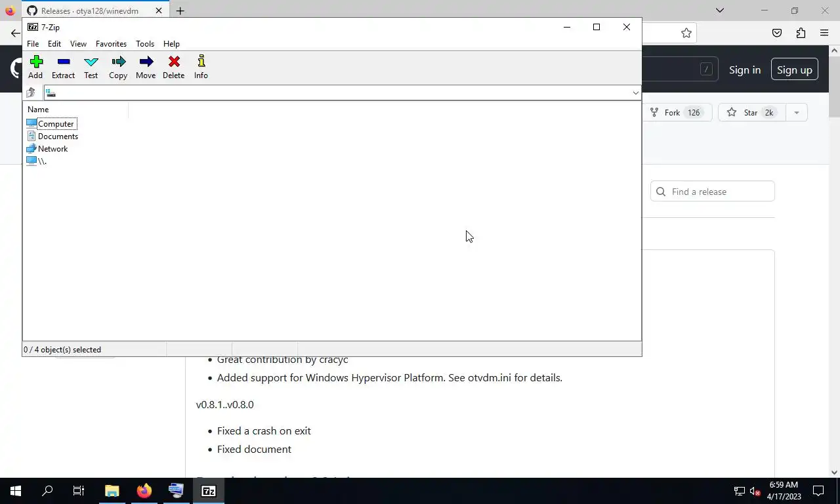The height and width of the screenshot is (504, 840).
Task: Open the Windows Start menu
Action: (16, 491)
